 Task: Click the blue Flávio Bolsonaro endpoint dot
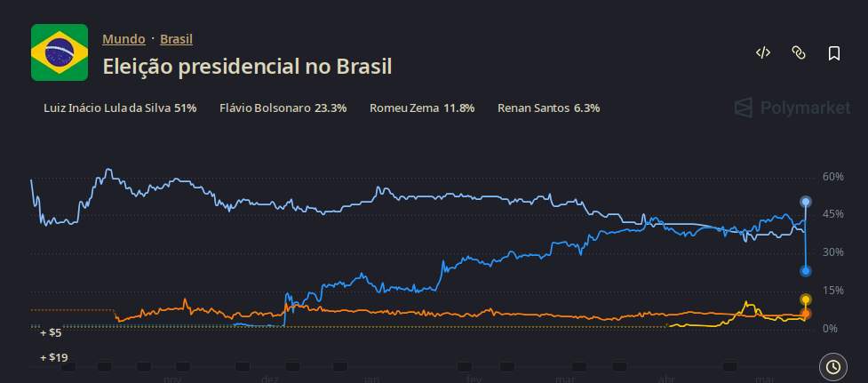pyautogui.click(x=806, y=271)
